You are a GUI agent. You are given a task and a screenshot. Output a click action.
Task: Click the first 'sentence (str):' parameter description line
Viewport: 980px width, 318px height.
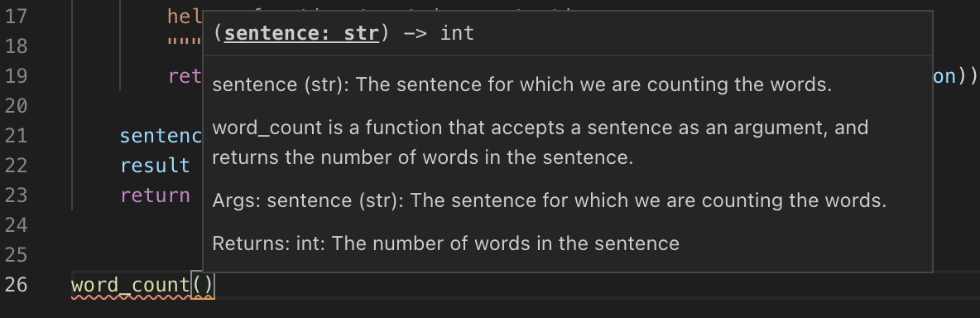pyautogui.click(x=522, y=85)
